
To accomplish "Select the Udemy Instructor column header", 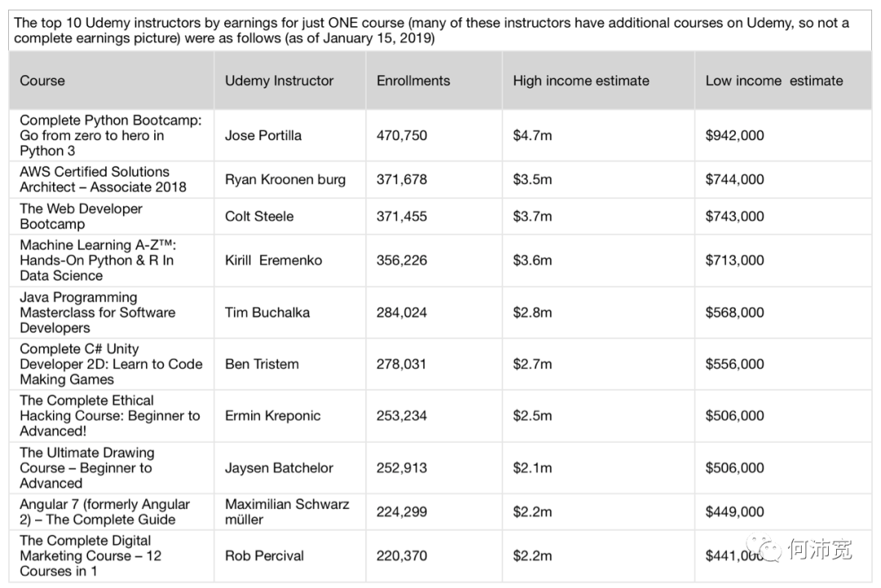I will [279, 81].
